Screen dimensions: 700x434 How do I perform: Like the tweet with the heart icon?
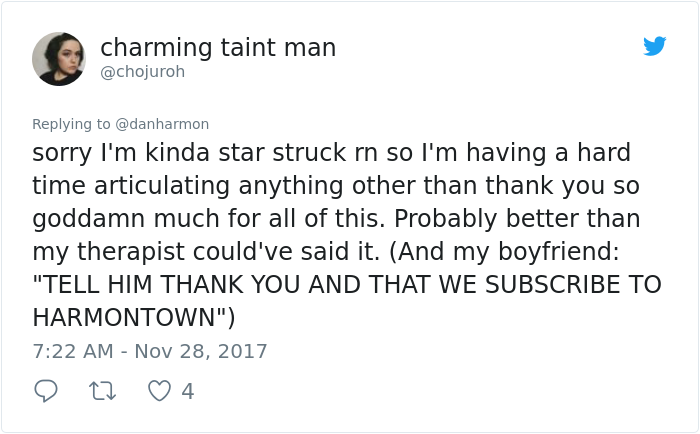coord(159,391)
